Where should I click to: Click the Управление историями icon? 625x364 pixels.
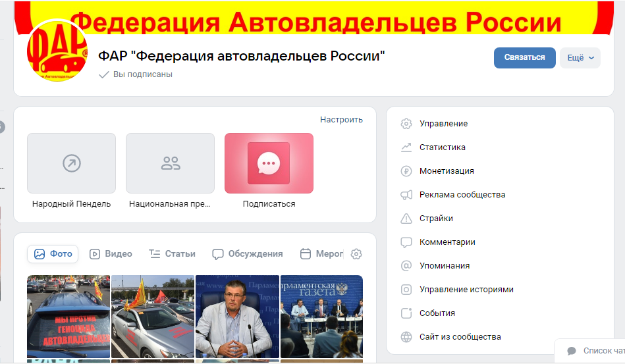pos(406,290)
